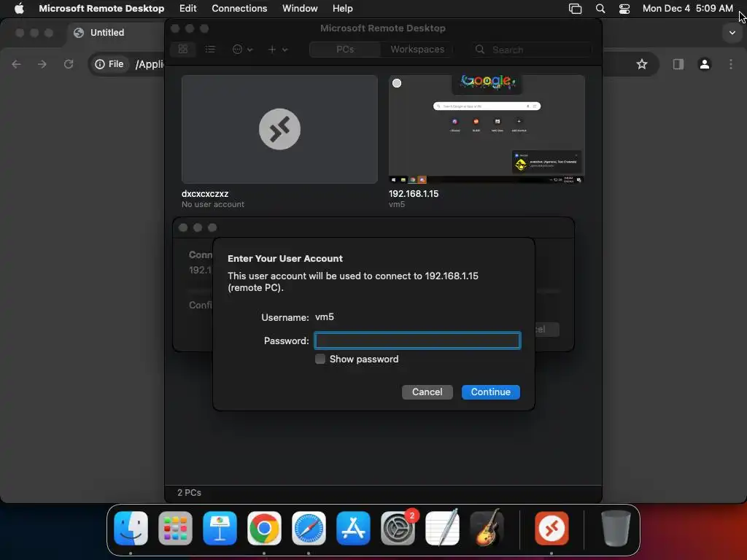Click the menu bar date and time
The width and height of the screenshot is (747, 560).
coord(687,9)
